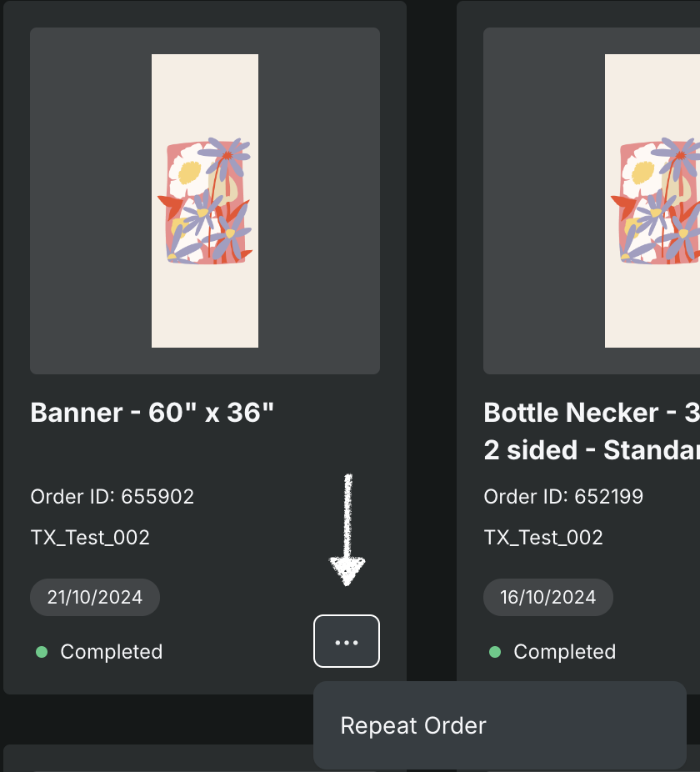Click green status dot on Bottle Necker order
700x772 pixels.
point(495,652)
